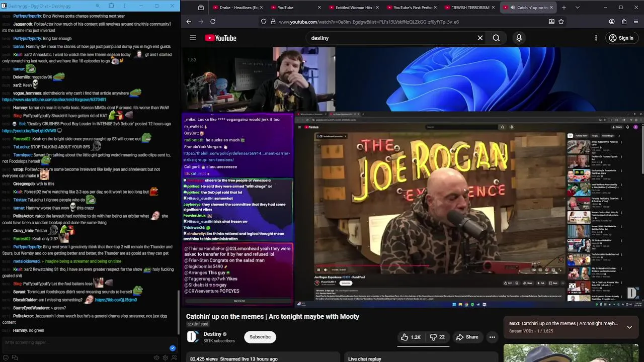The image size is (644, 362).
Task: Open the youtu.be link posted by Bot
Action: click(29, 131)
